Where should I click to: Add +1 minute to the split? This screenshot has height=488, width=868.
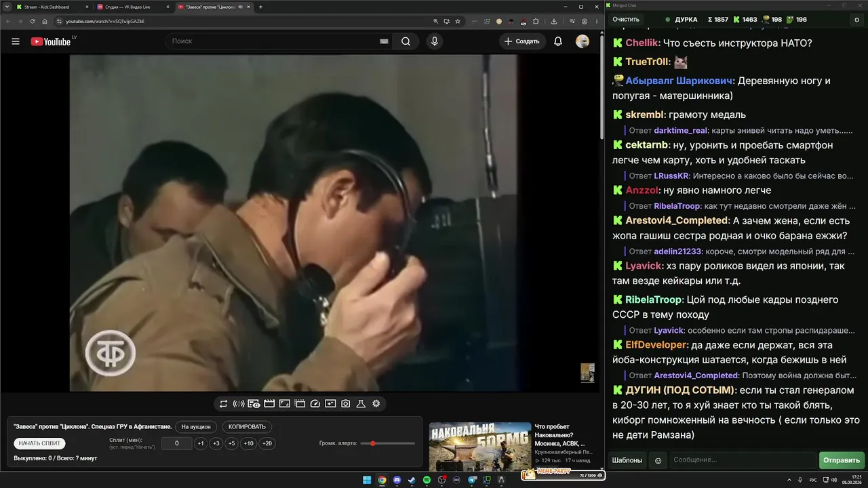click(201, 443)
